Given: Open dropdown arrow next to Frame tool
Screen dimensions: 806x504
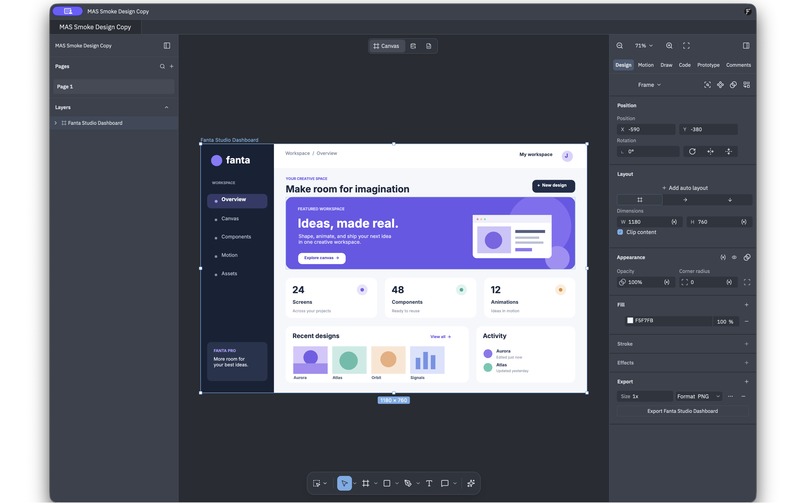Looking at the screenshot, I should pos(375,483).
